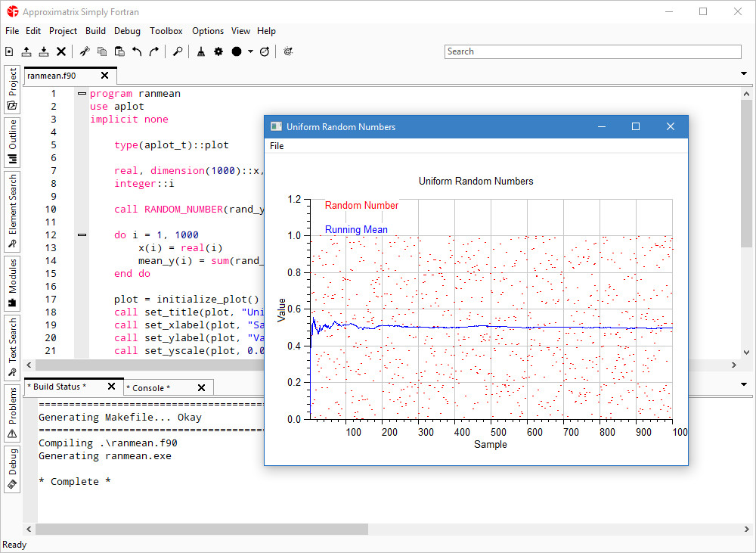Click the Redo arrow icon
Screen dimensions: 756x553
(x=154, y=51)
